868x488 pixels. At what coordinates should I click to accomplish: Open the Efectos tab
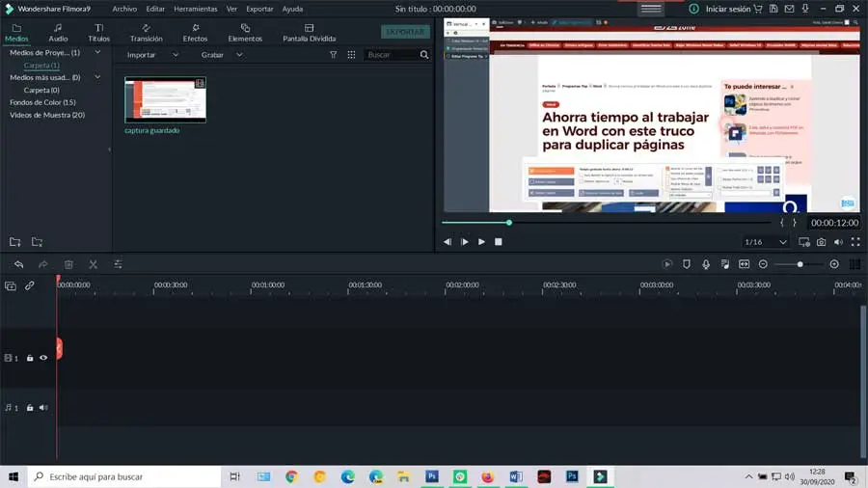click(x=195, y=33)
